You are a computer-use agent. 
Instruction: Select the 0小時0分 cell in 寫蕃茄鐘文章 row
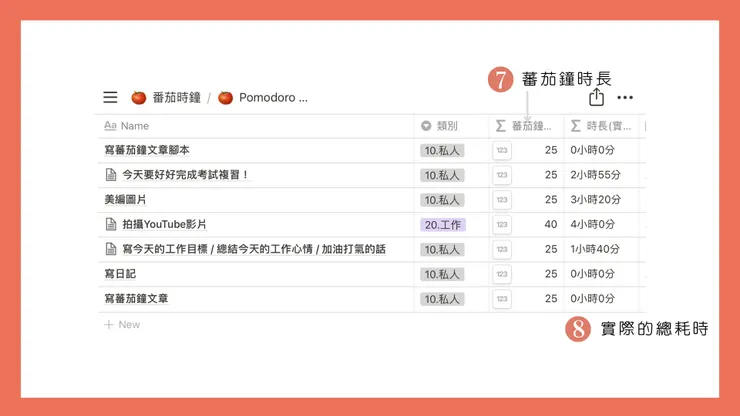pos(592,298)
